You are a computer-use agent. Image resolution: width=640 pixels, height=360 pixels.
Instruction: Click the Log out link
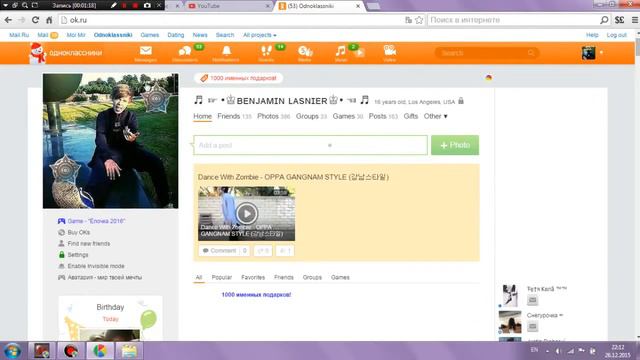[616, 35]
